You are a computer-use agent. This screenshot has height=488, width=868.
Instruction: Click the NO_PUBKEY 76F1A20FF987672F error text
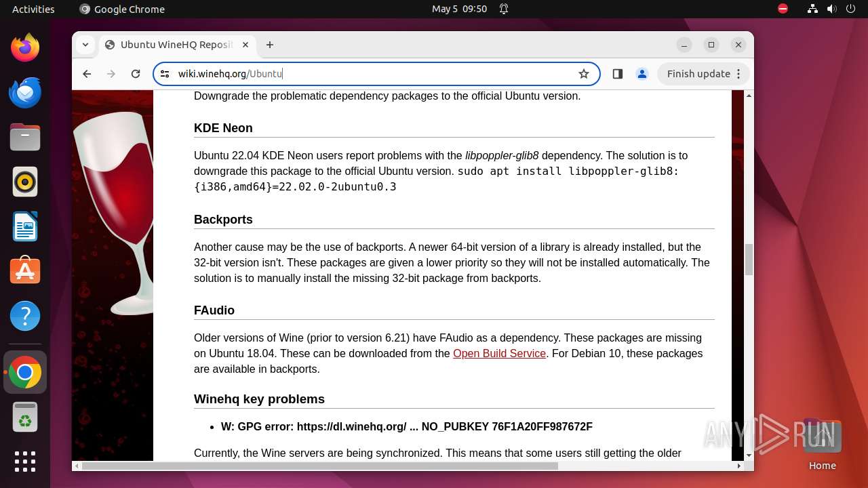point(507,426)
